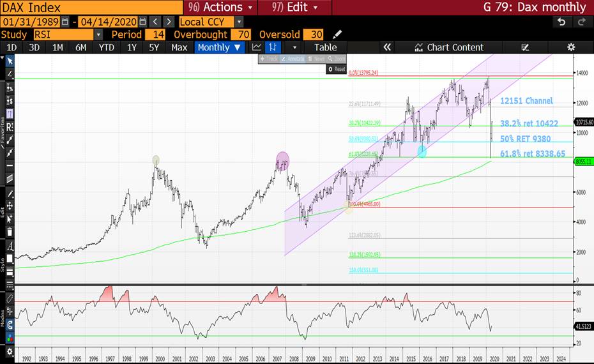Click the undo arrow button
The width and height of the screenshot is (594, 364).
click(561, 22)
